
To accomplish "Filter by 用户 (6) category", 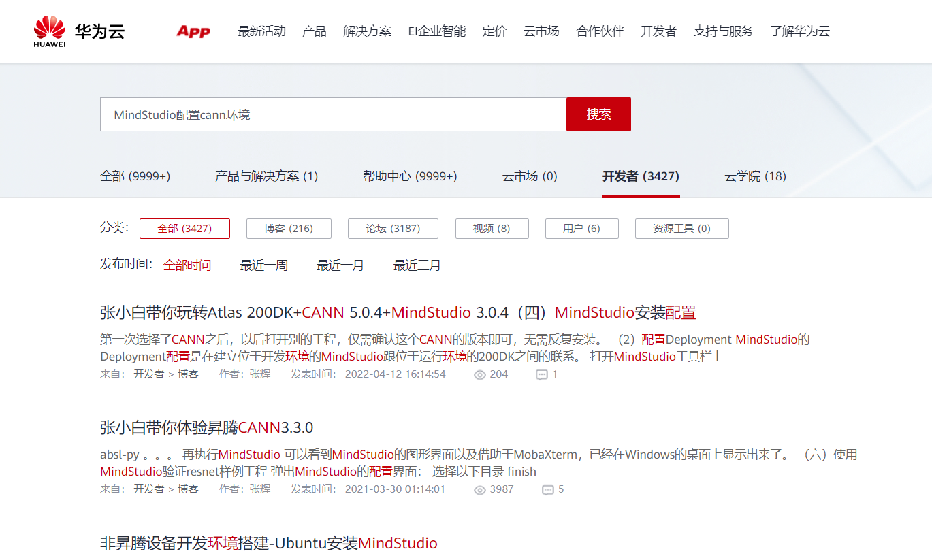I will pyautogui.click(x=581, y=229).
